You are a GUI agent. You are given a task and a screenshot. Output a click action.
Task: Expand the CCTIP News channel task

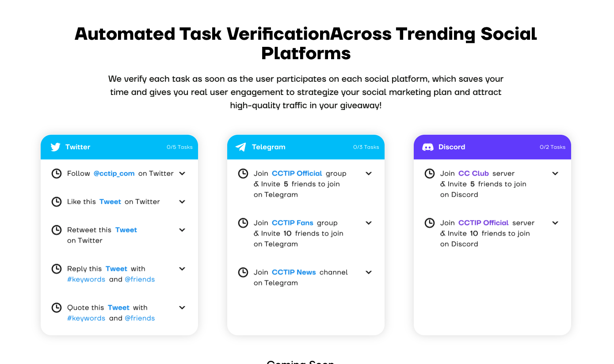pos(369,273)
